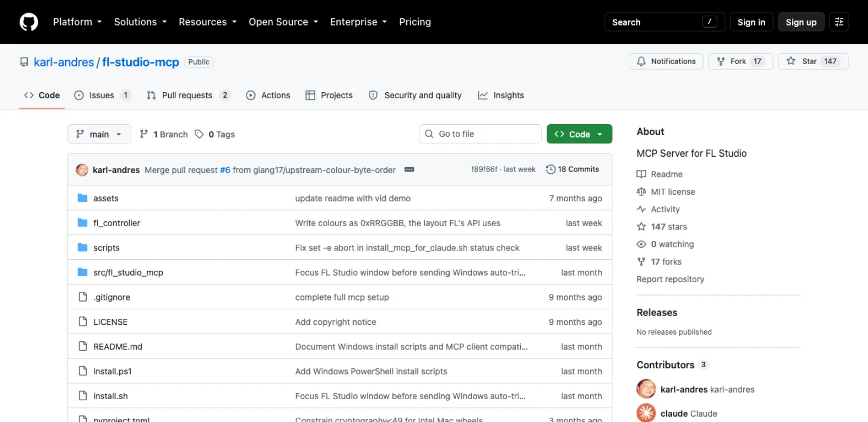Screen dimensions: 868x422
Task: Expand the Enterprise menu
Action: (359, 22)
